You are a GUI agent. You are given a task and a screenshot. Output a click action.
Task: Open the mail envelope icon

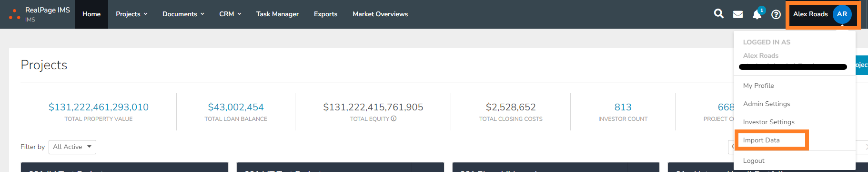[738, 14]
